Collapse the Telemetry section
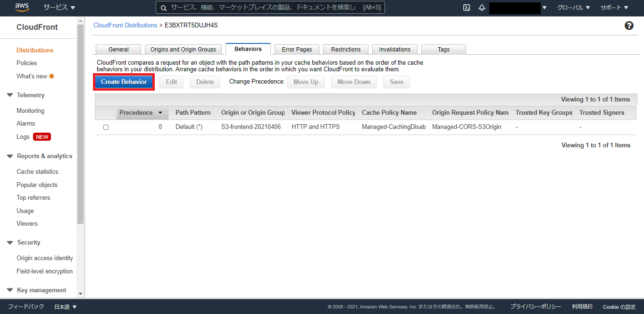 point(10,95)
